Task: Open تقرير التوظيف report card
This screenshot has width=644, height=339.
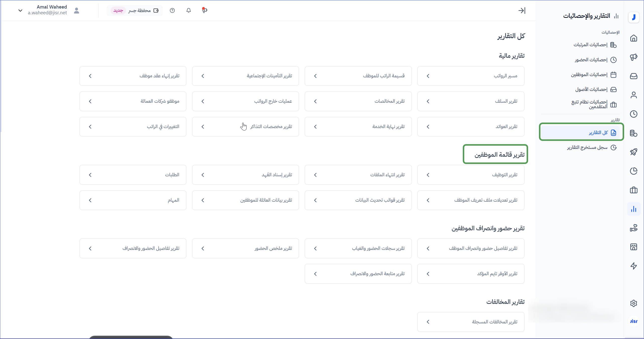Action: point(471,175)
